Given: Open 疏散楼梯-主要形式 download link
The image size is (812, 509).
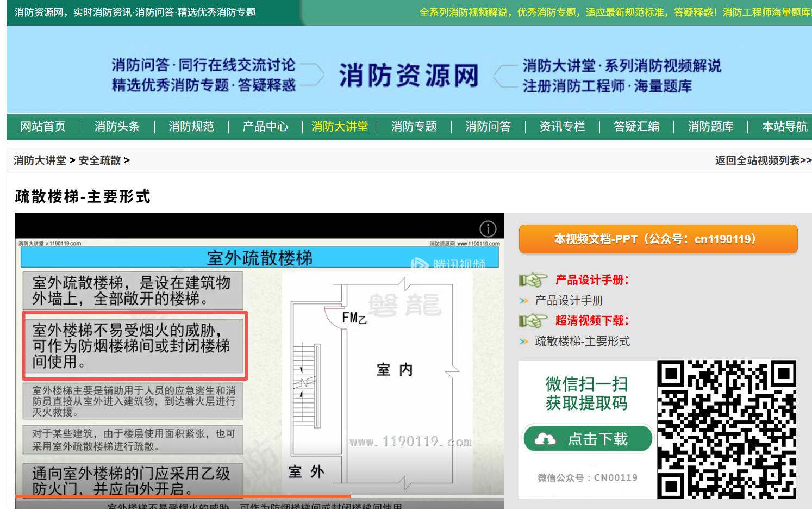Looking at the screenshot, I should tap(583, 342).
